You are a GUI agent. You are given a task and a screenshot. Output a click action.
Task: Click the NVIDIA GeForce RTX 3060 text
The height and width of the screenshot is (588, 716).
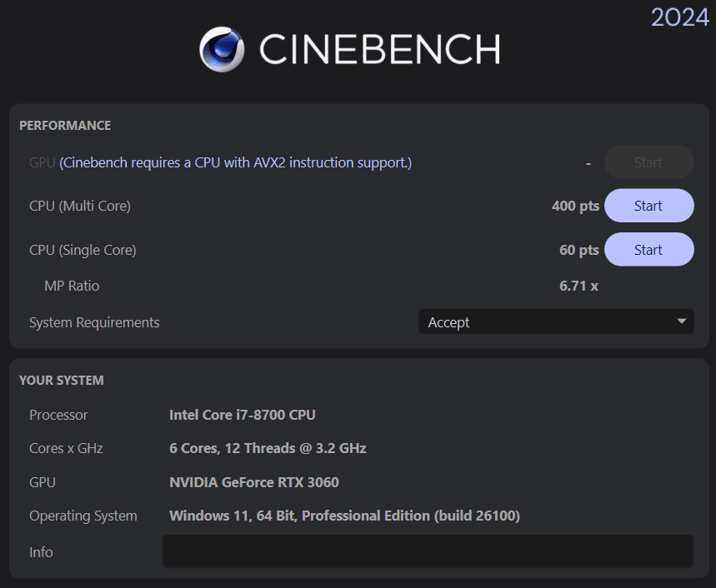pos(254,482)
